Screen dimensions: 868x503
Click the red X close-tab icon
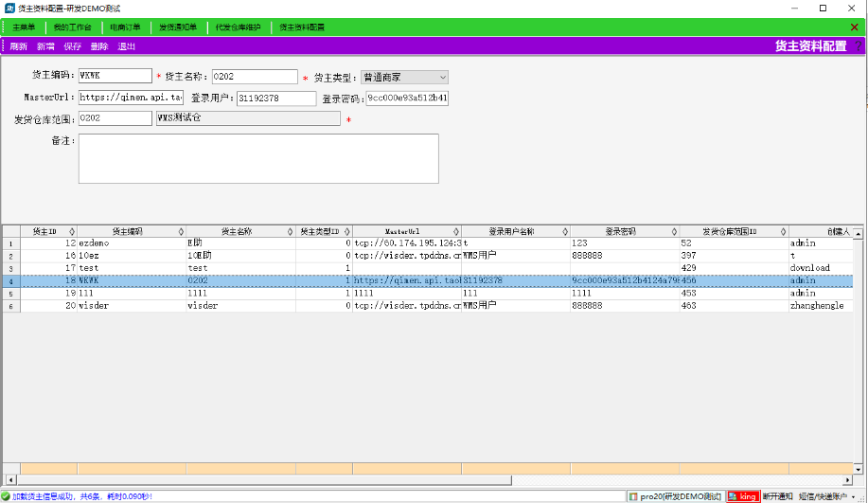coord(855,27)
